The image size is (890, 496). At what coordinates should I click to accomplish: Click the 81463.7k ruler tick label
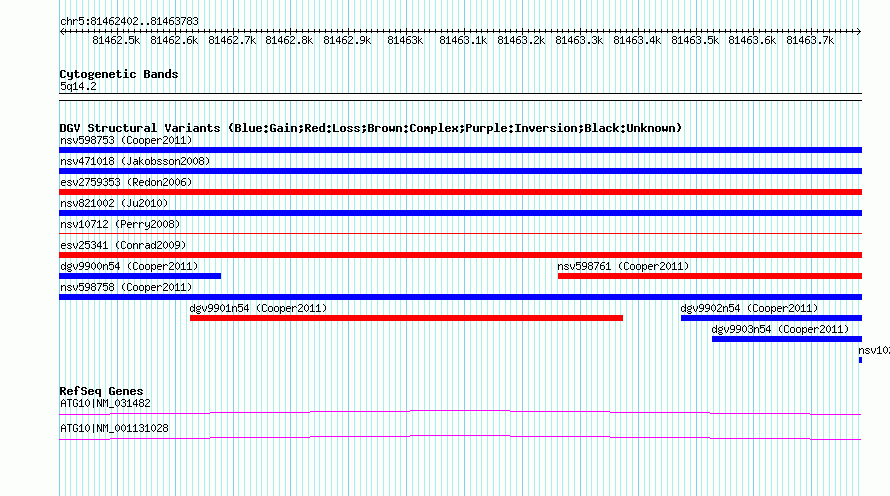pyautogui.click(x=810, y=40)
